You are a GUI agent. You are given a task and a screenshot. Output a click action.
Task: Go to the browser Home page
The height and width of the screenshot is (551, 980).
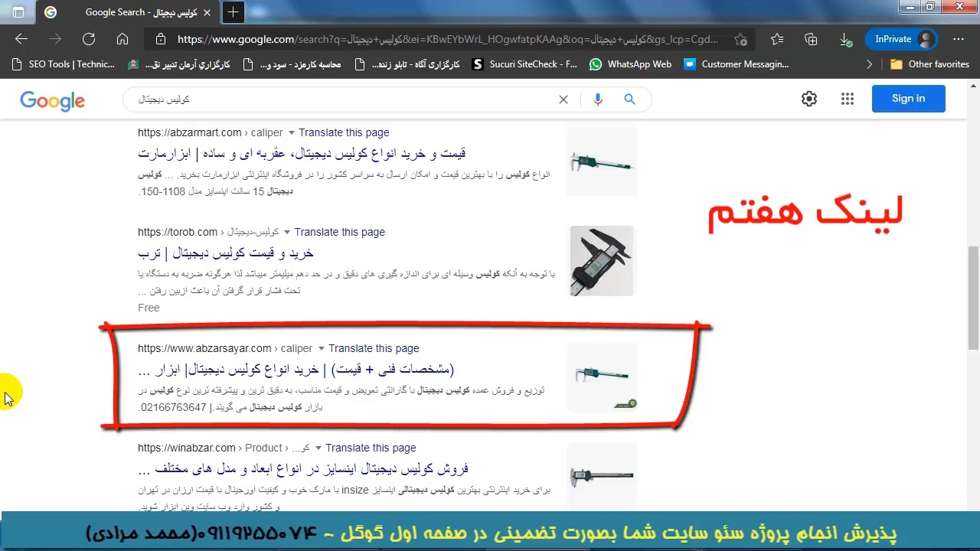(x=122, y=39)
